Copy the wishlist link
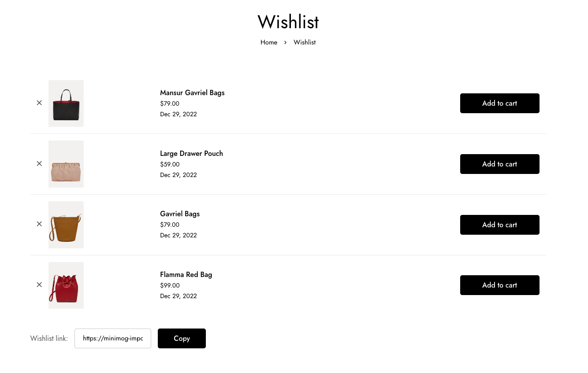Screen dimensions: 588x373 pos(182,338)
